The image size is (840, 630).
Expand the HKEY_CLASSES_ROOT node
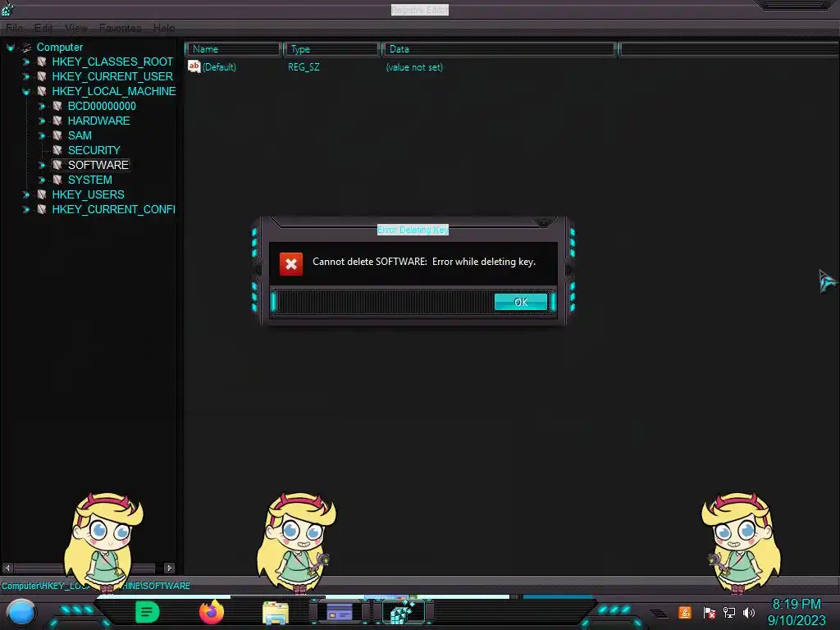[x=25, y=62]
